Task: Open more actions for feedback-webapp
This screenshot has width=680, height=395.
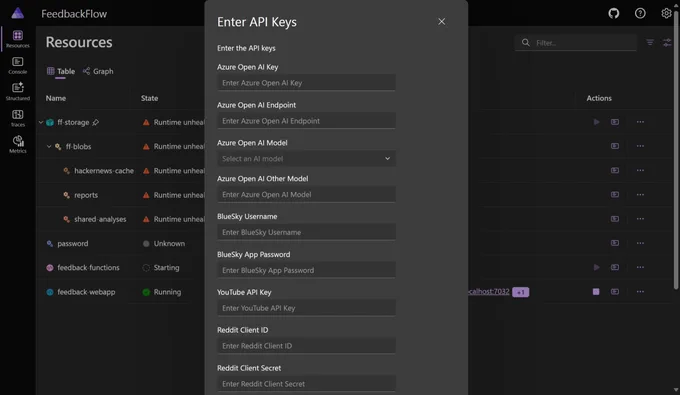Action: 640,292
